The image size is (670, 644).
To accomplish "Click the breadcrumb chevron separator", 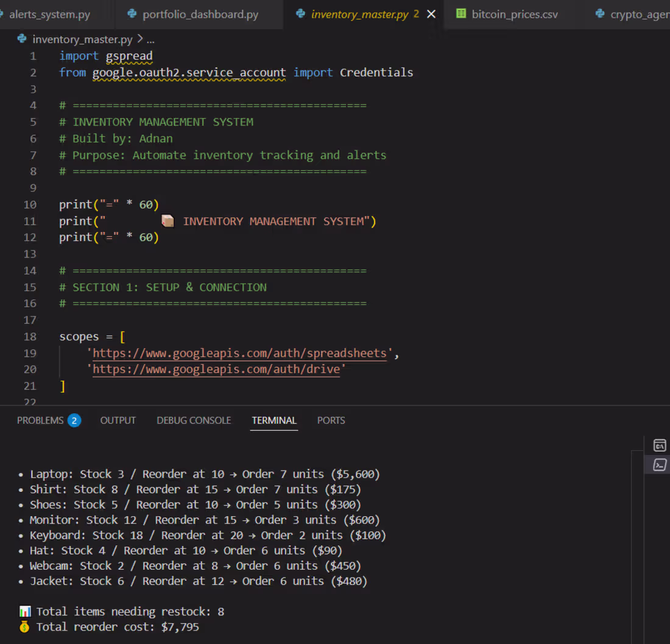I will click(139, 40).
